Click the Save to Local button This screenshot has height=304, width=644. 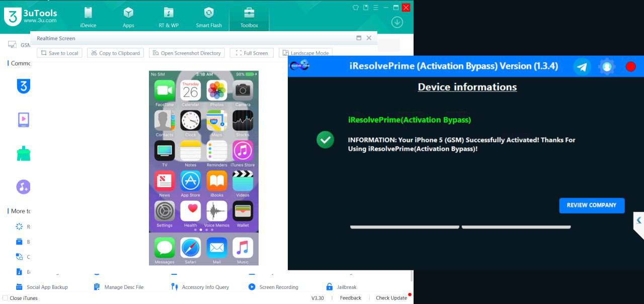pos(59,53)
